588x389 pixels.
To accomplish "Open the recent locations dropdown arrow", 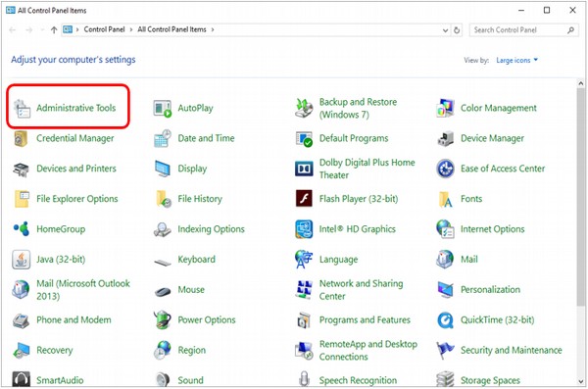I will [42, 30].
